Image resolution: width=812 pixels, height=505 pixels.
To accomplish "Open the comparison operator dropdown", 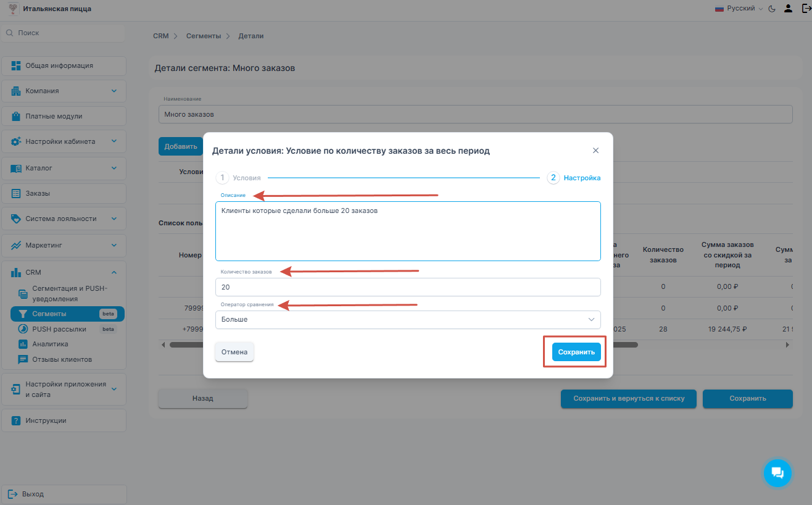I will pos(407,319).
